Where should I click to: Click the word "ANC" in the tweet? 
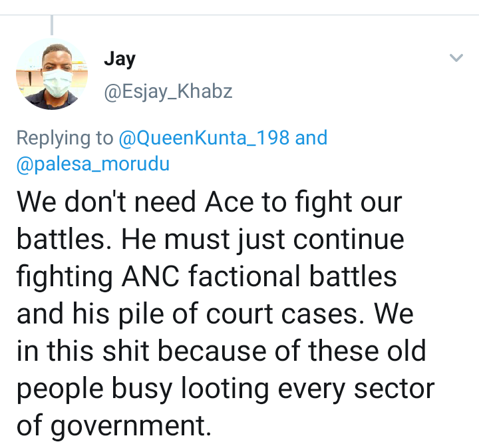coord(150,276)
